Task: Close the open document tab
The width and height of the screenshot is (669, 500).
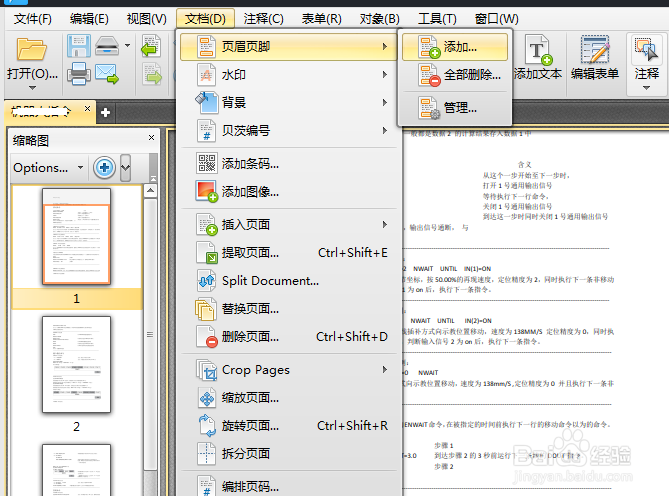Action: pyautogui.click(x=87, y=108)
